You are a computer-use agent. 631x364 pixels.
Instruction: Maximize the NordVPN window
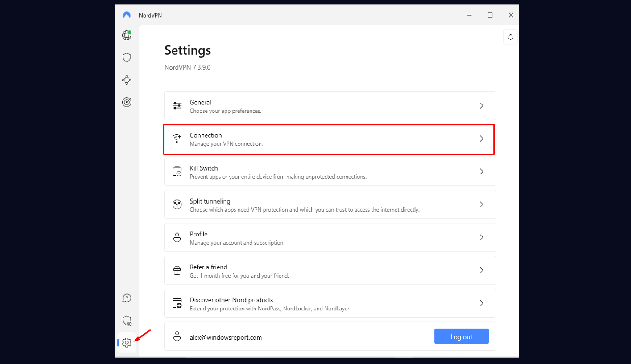pyautogui.click(x=490, y=15)
